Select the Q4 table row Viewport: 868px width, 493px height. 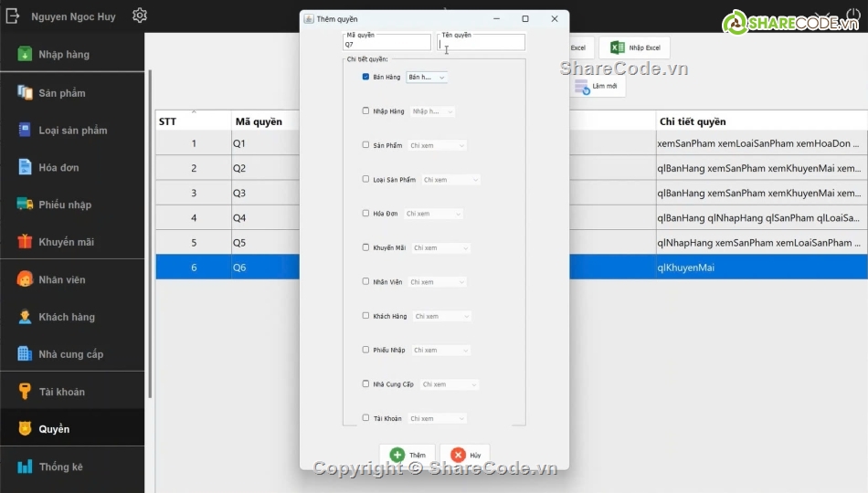(512, 217)
